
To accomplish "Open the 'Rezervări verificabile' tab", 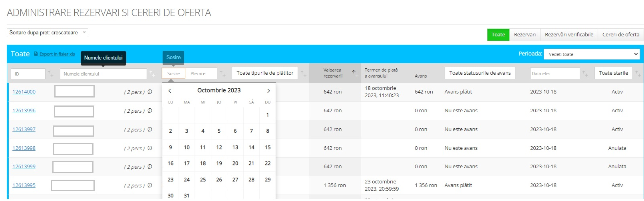I will 569,35.
